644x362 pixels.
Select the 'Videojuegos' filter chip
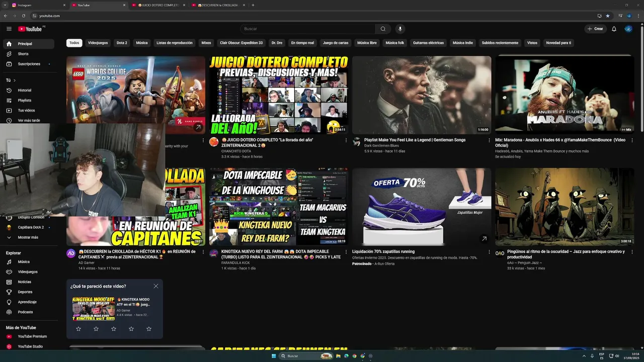coord(98,43)
